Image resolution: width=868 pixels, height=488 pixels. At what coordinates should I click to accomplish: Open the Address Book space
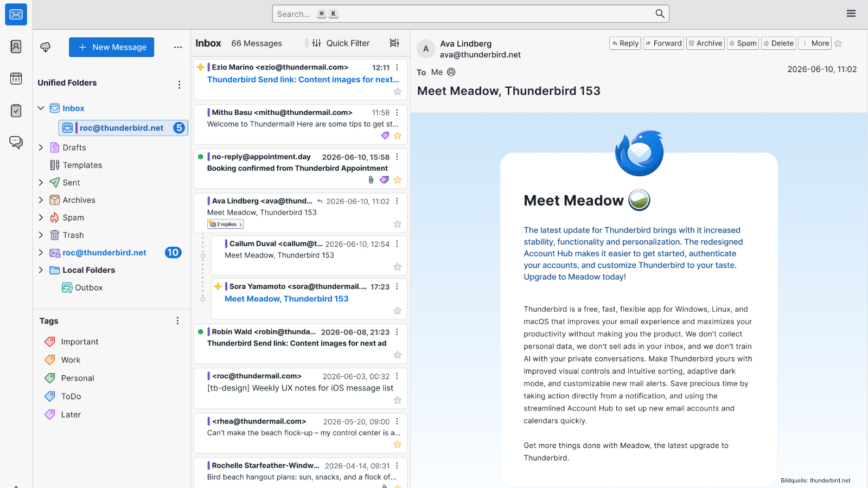point(16,47)
